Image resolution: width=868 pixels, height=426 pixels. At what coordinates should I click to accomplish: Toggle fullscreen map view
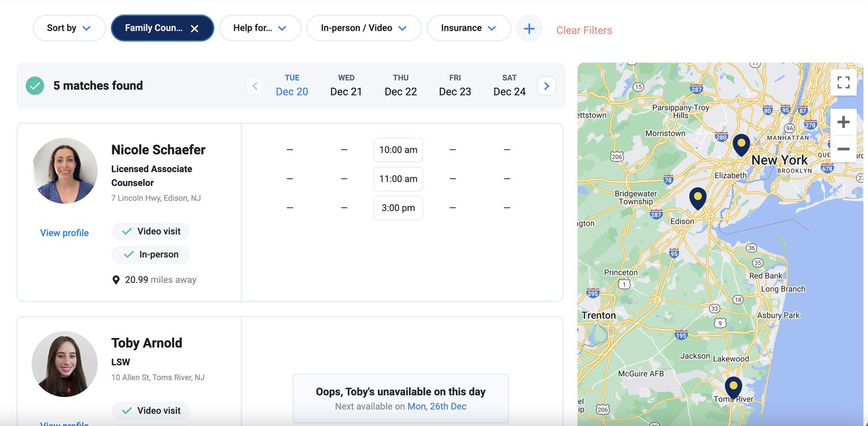[843, 82]
